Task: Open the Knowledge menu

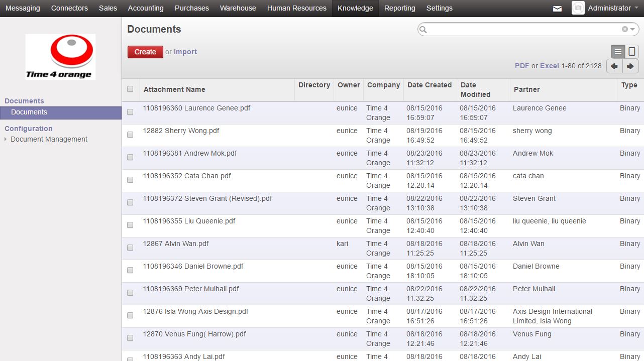Action: [355, 8]
